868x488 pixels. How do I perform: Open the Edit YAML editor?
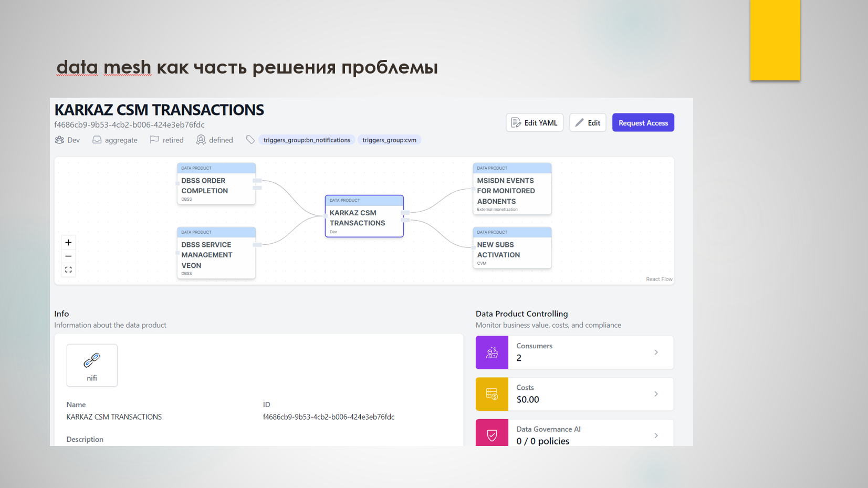[x=535, y=123]
